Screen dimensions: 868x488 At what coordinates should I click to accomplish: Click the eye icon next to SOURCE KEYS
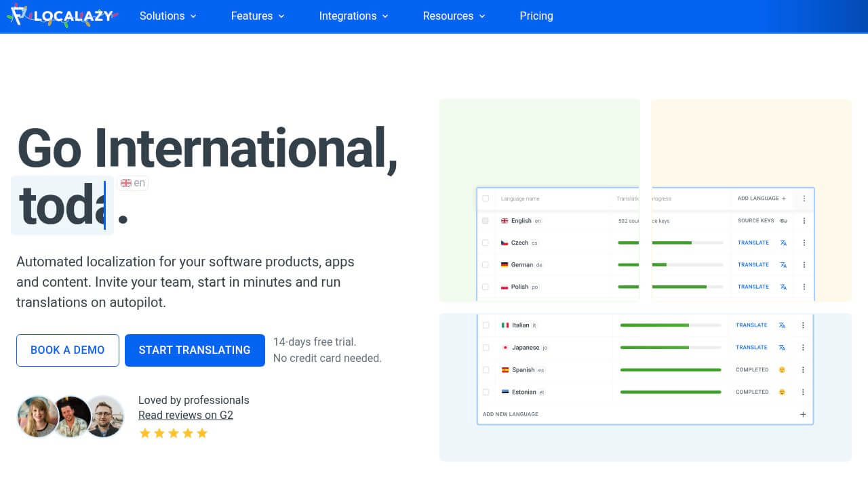pyautogui.click(x=783, y=220)
